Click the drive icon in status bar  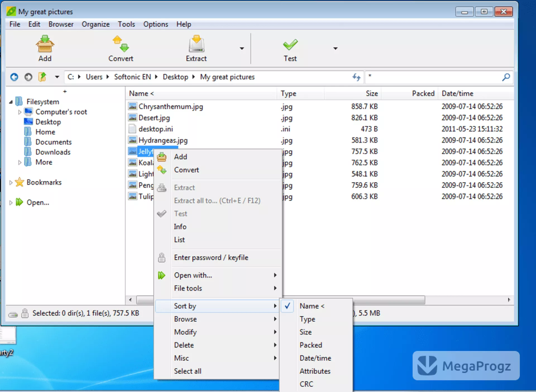pyautogui.click(x=13, y=315)
